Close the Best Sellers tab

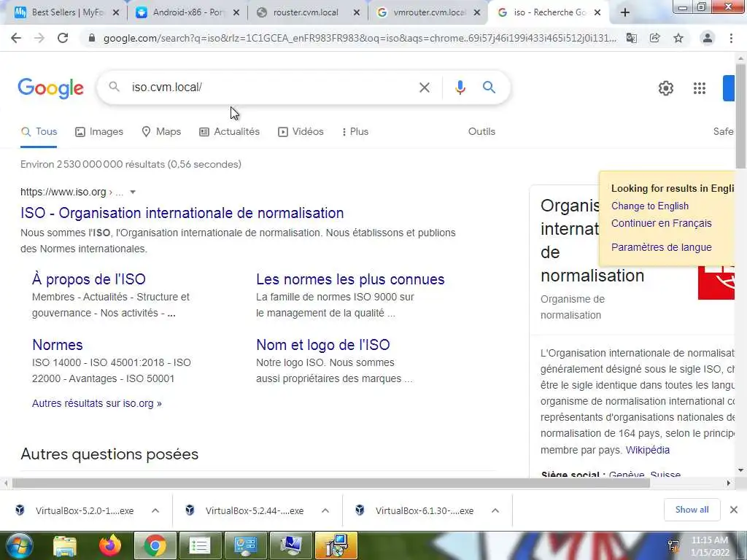click(x=116, y=13)
